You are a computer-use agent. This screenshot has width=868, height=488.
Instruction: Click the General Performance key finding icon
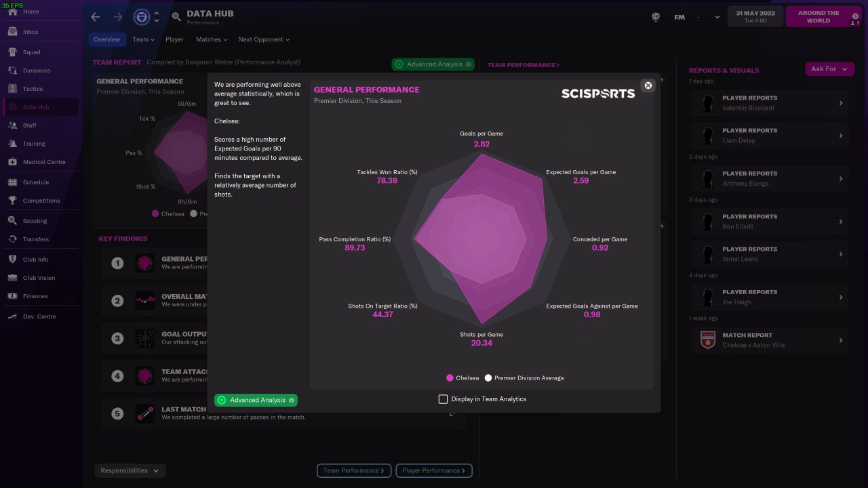click(x=144, y=263)
